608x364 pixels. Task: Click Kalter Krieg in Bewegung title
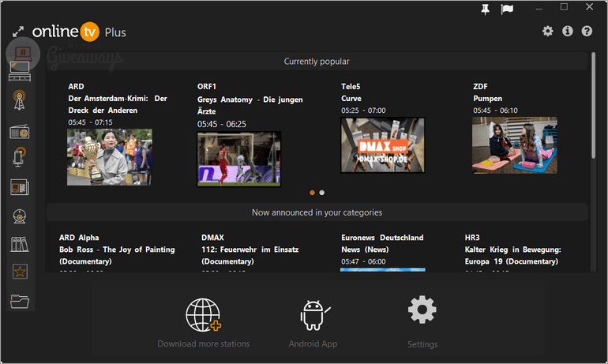coord(512,250)
